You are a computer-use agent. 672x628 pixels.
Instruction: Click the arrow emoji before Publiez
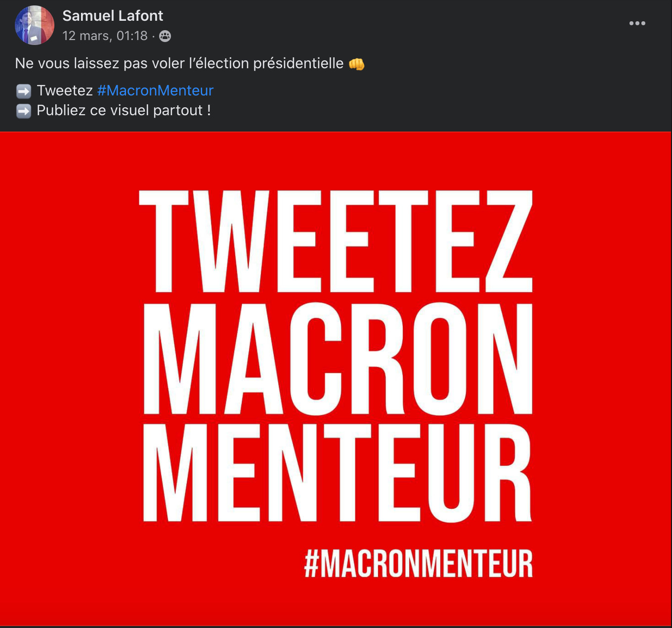tap(24, 111)
